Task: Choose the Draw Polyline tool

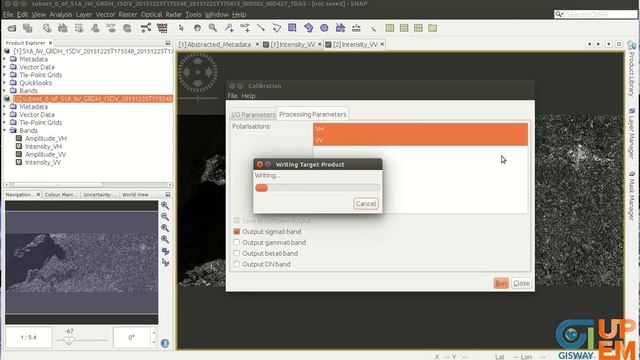Action: click(277, 28)
